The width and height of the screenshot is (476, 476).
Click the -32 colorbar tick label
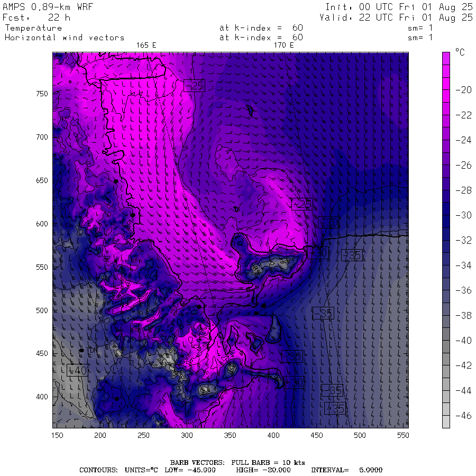(x=463, y=241)
